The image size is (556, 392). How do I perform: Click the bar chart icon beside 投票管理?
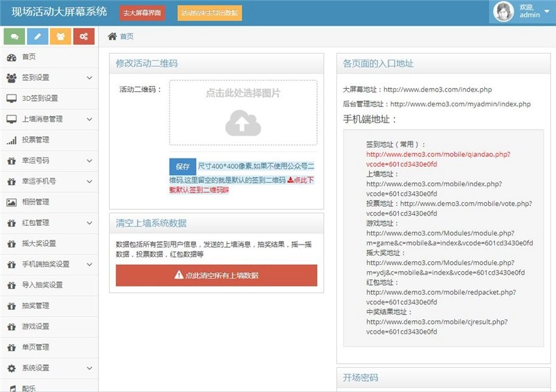pyautogui.click(x=11, y=140)
